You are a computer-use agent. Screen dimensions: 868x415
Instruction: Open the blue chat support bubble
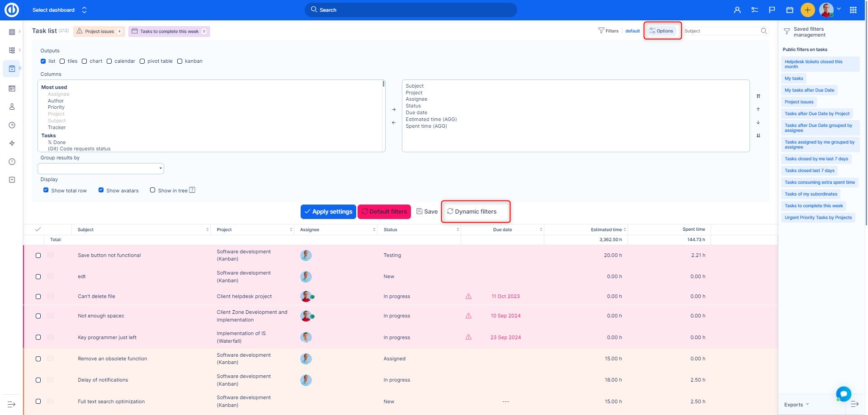843,393
